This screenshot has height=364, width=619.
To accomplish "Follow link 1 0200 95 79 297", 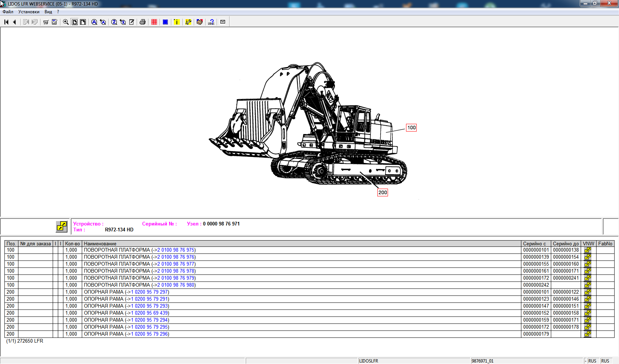I will 150,292.
